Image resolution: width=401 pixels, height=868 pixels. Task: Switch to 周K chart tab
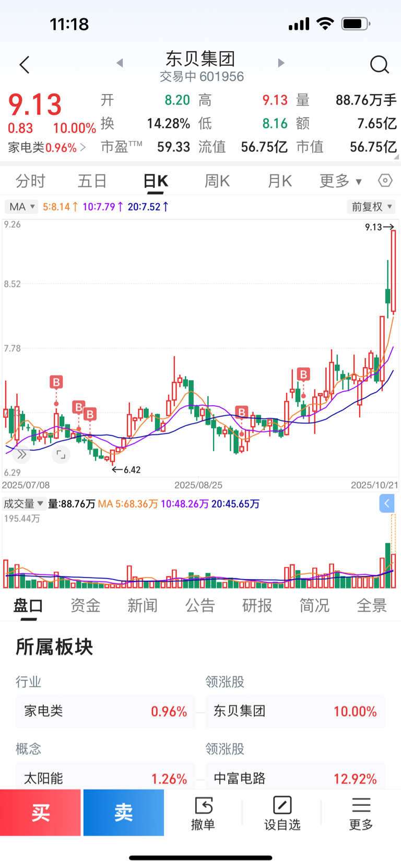(x=217, y=181)
